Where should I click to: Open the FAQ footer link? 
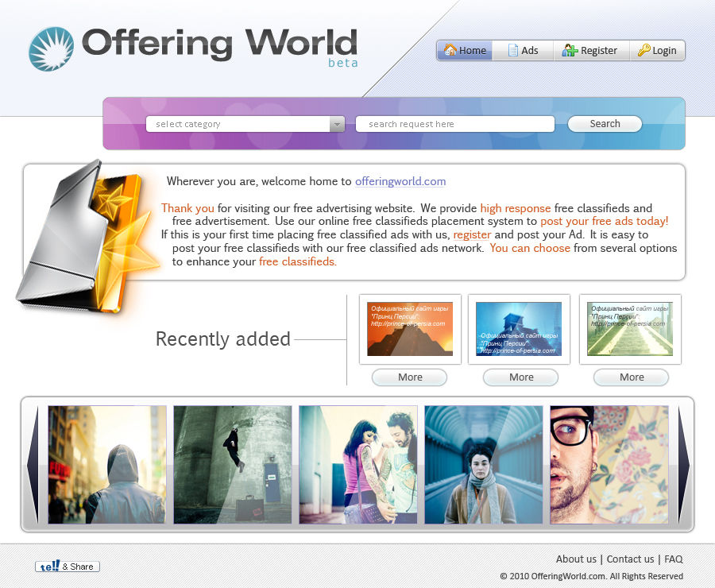pyautogui.click(x=673, y=559)
